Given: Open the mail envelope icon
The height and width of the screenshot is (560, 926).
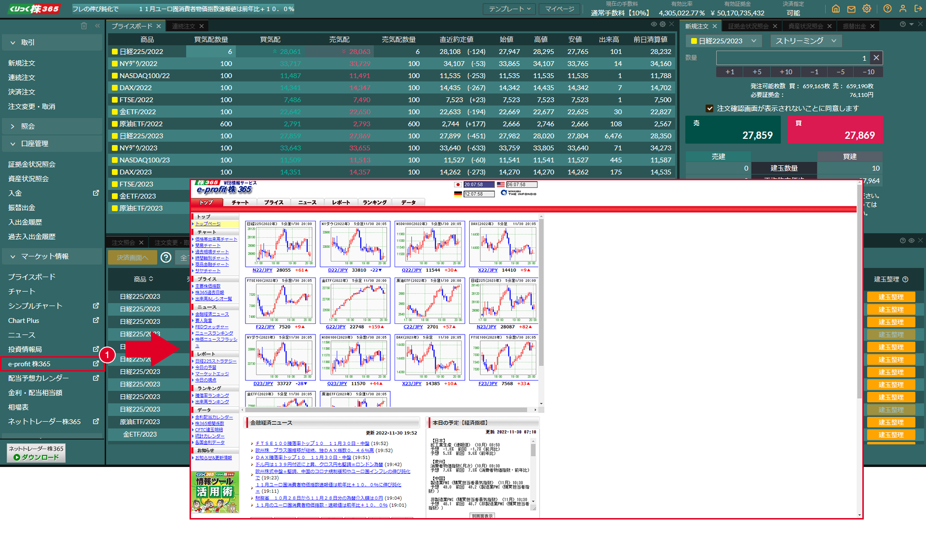Looking at the screenshot, I should [851, 9].
